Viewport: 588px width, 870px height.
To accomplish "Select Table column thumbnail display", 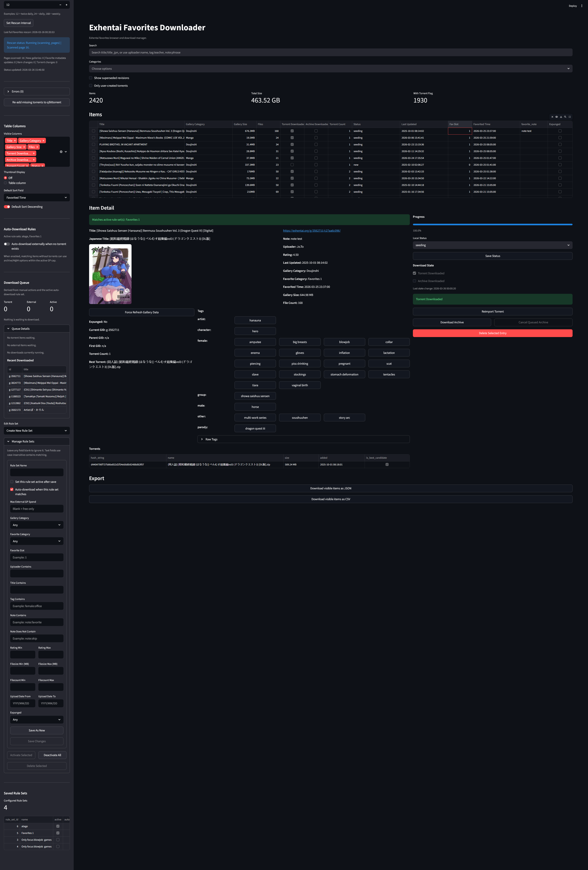I will tap(6, 183).
